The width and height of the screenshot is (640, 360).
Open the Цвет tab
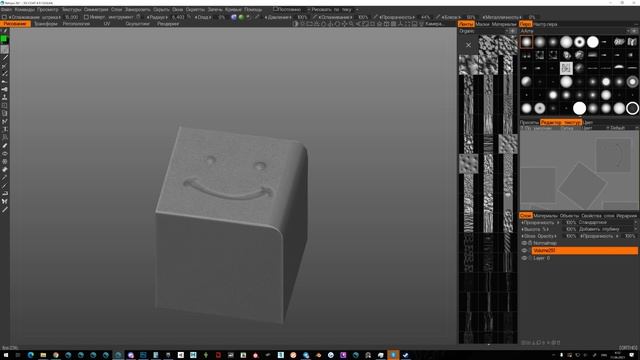pos(588,122)
